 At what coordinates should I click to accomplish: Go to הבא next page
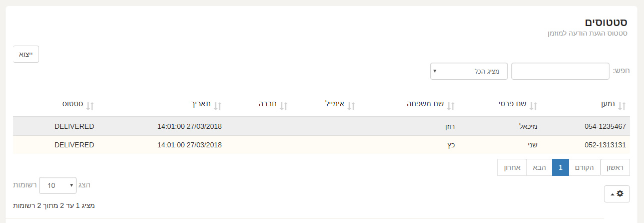click(539, 167)
